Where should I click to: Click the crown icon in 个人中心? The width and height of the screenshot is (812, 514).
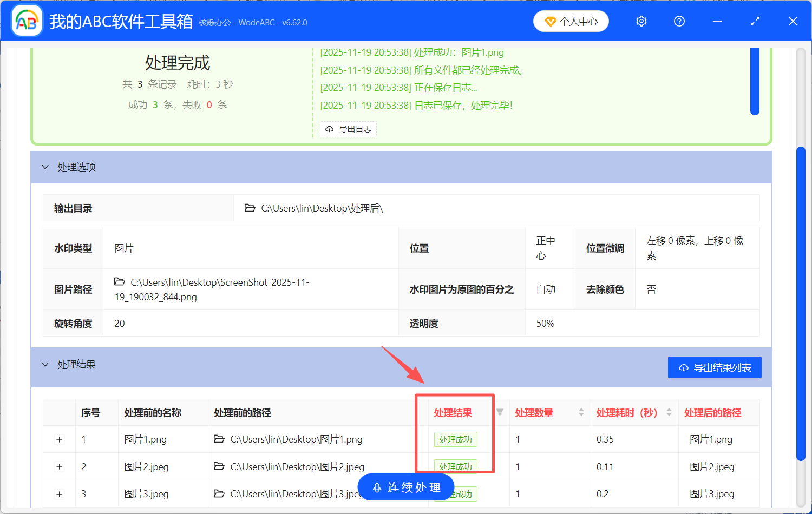pos(552,21)
